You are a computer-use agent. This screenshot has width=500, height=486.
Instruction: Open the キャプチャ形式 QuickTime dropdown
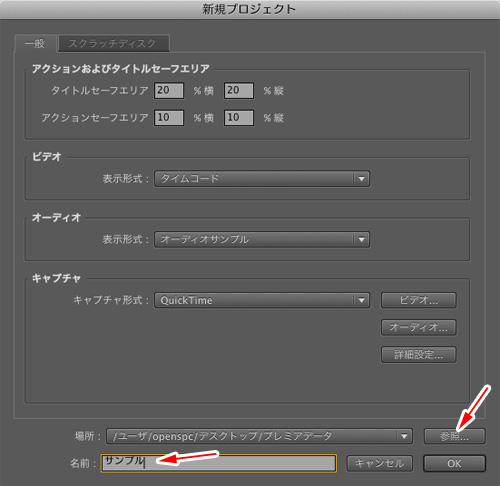262,300
